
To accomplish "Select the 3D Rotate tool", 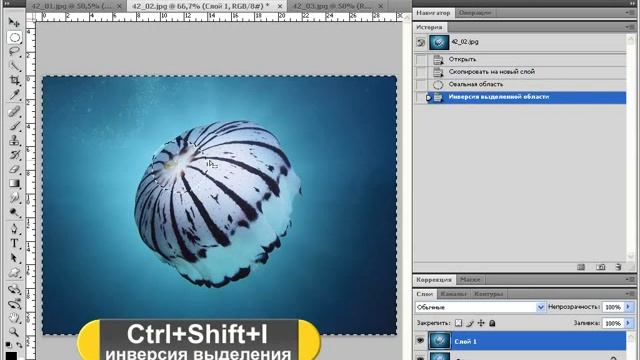I will 14,289.
